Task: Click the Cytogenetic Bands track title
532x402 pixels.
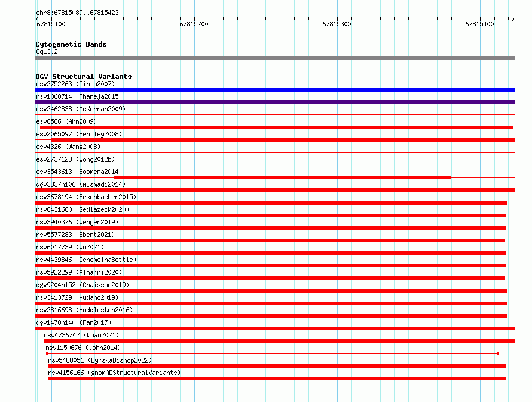Action: coord(71,44)
